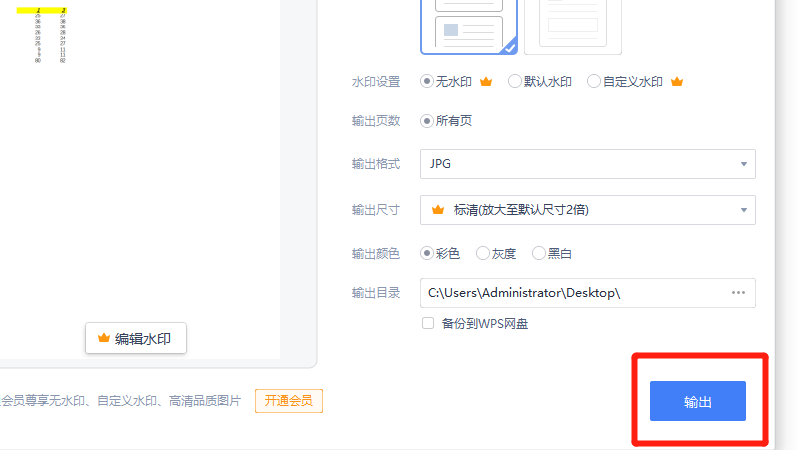Image resolution: width=800 pixels, height=450 pixels.
Task: Open the 输出格式 JPG dropdown
Action: (x=587, y=164)
